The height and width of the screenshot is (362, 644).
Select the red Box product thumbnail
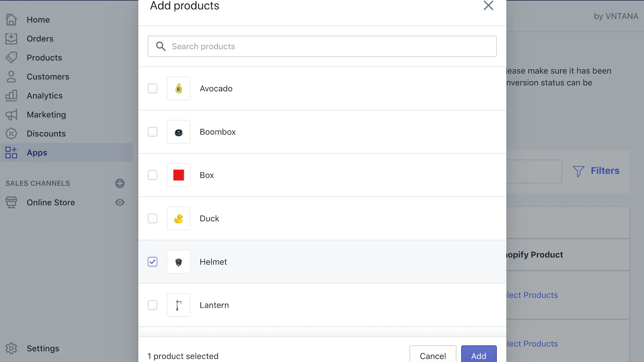179,175
